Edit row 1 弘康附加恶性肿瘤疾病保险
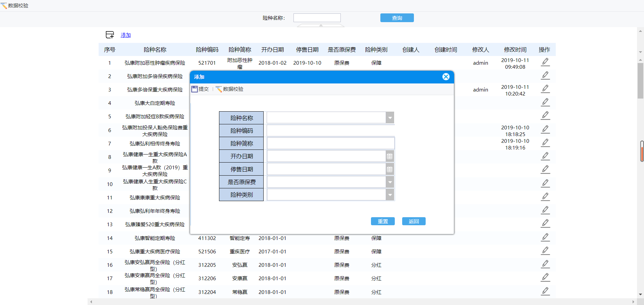 coord(545,62)
